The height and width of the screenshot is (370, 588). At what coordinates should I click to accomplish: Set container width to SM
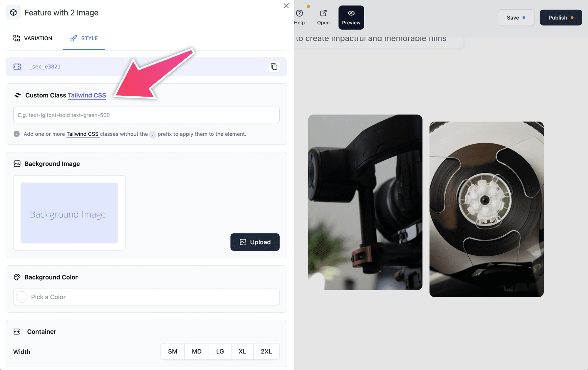tap(173, 351)
